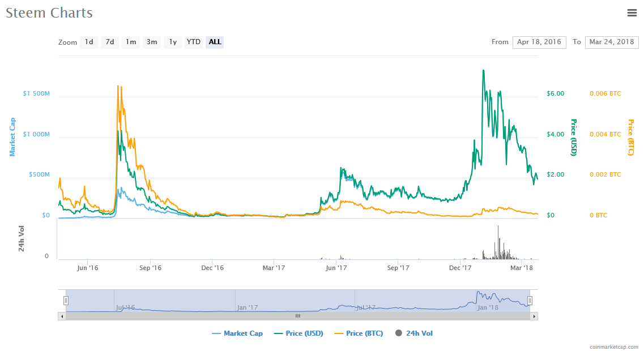Image resolution: width=644 pixels, height=351 pixels.
Task: Click the navigator scrollbar grip
Action: point(298,316)
